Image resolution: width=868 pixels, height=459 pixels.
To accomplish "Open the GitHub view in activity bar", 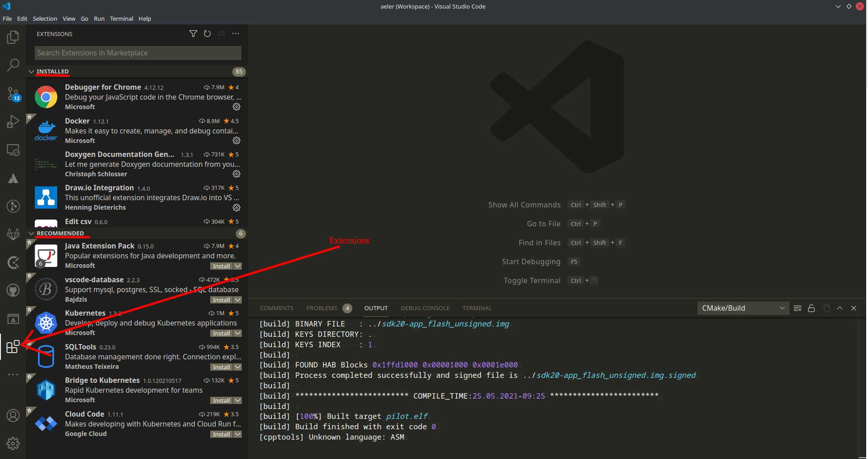I will (13, 290).
